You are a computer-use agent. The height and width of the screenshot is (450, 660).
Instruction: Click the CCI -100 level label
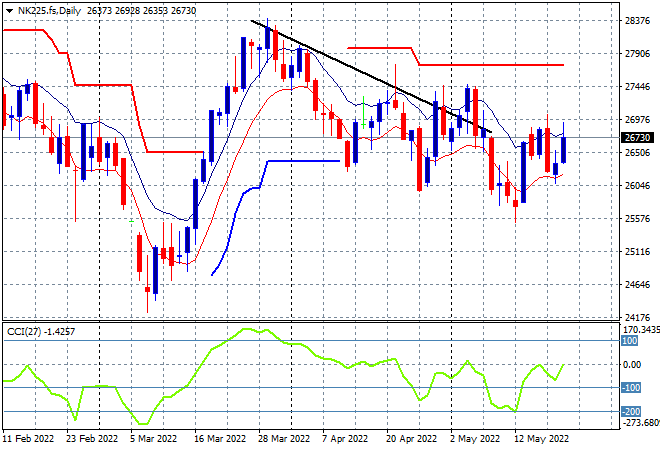631,388
